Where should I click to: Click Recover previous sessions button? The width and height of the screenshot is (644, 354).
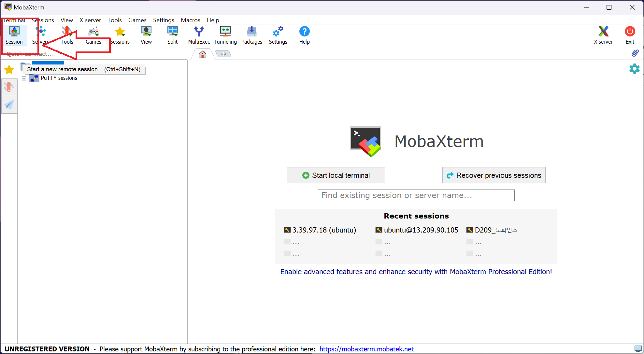(494, 175)
